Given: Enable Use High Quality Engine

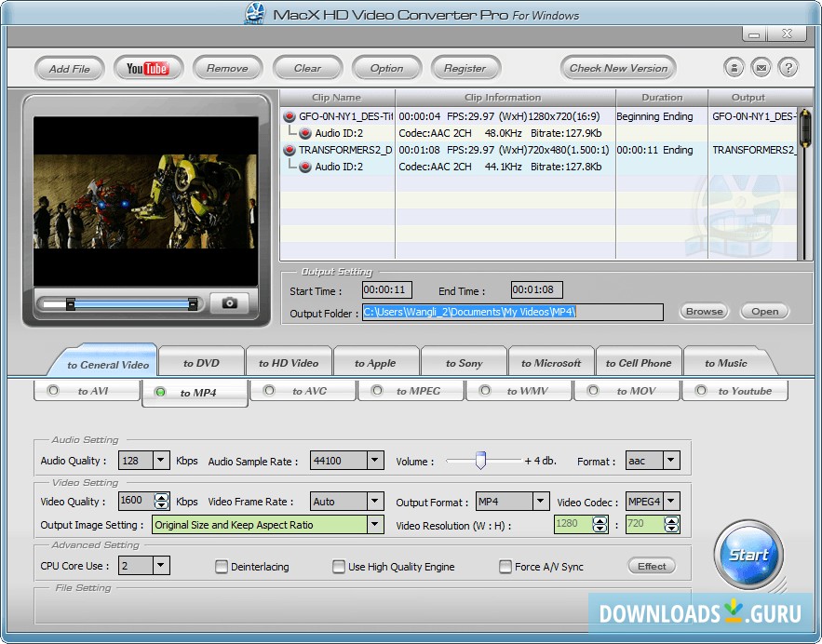Looking at the screenshot, I should (338, 566).
